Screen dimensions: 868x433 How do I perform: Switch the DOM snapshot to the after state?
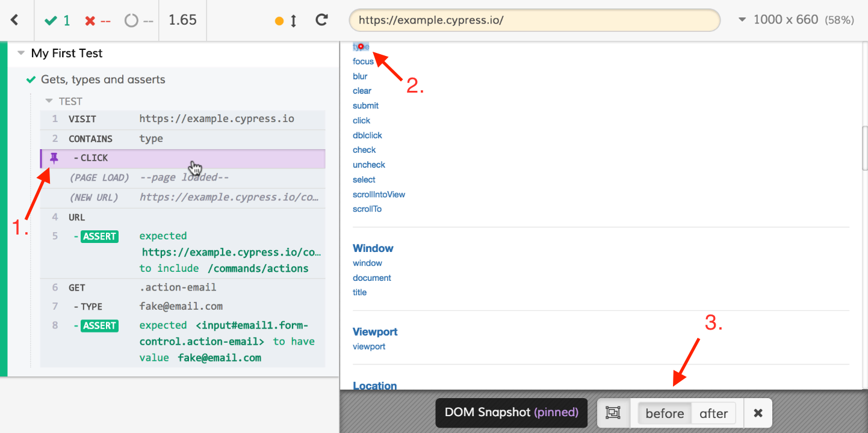(714, 413)
